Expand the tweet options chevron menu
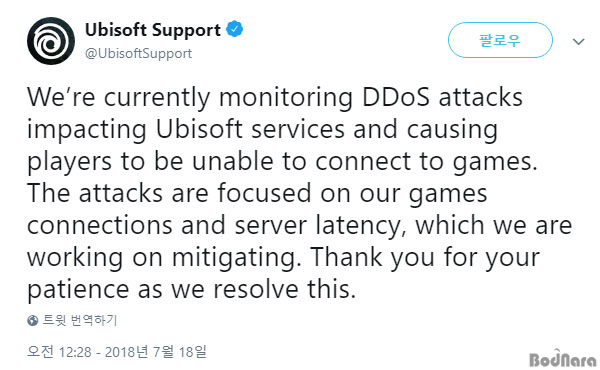The width and height of the screenshot is (600, 370). [x=578, y=41]
